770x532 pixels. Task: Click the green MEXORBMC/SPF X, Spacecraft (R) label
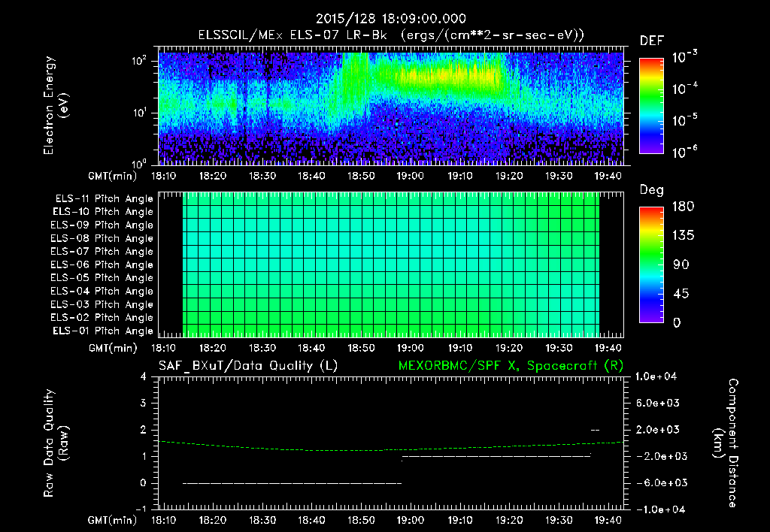tap(511, 366)
